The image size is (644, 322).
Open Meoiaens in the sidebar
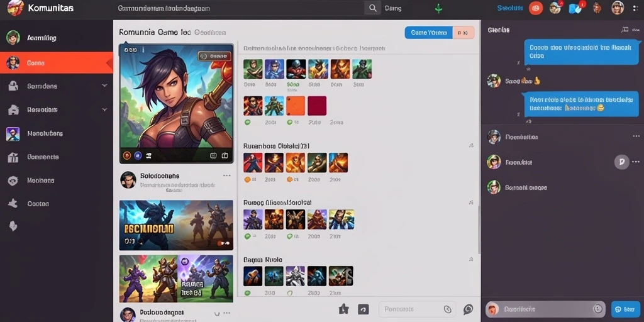pos(57,180)
